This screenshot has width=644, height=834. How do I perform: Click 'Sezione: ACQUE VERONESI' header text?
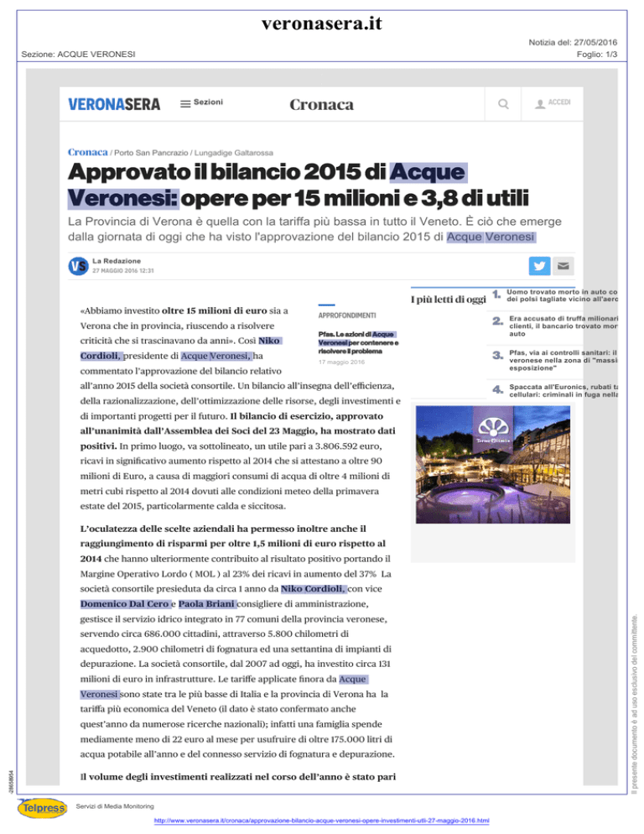(x=78, y=55)
